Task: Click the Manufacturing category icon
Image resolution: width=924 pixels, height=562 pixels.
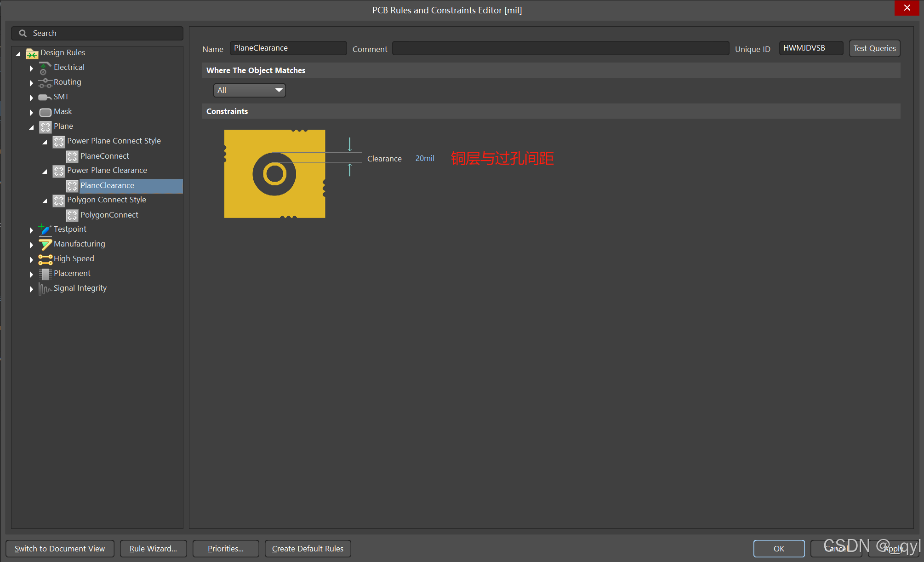Action: 45,244
